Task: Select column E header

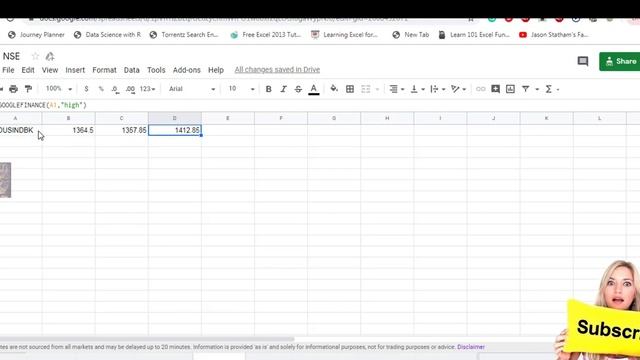Action: point(228,118)
